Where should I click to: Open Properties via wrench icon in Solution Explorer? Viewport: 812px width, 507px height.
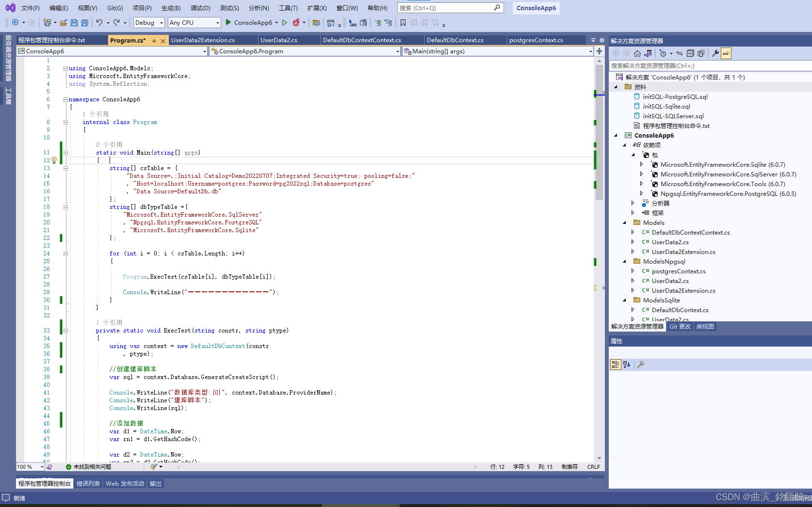[x=715, y=53]
